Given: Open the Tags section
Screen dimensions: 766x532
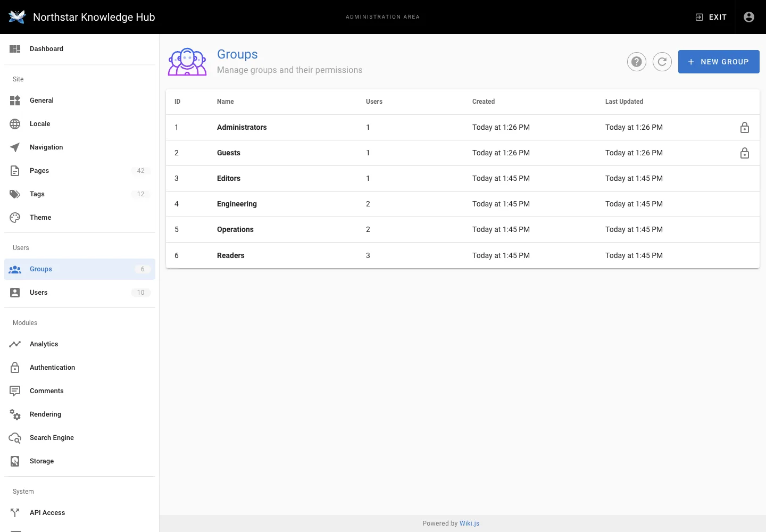Looking at the screenshot, I should coord(80,194).
